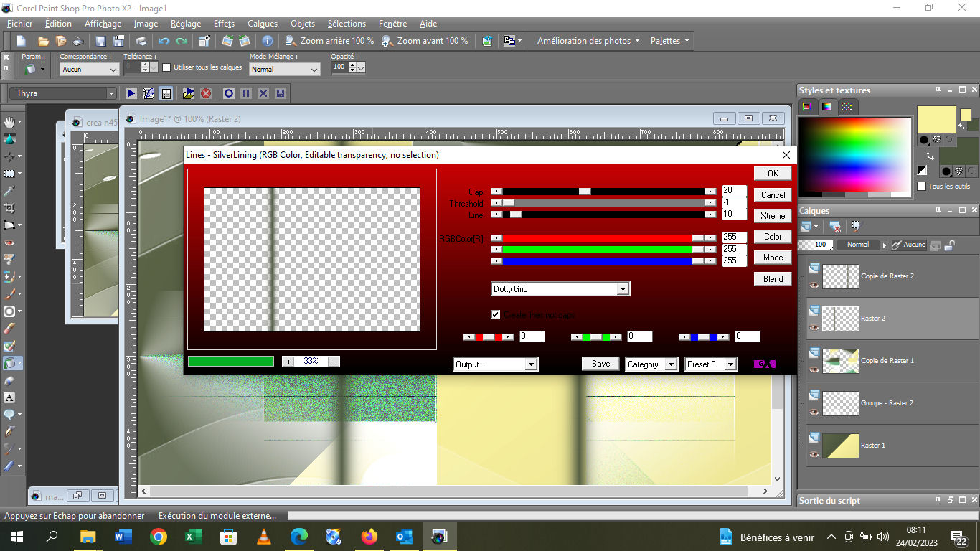This screenshot has width=980, height=551.
Task: Open the Fenêtre menu
Action: [x=392, y=24]
